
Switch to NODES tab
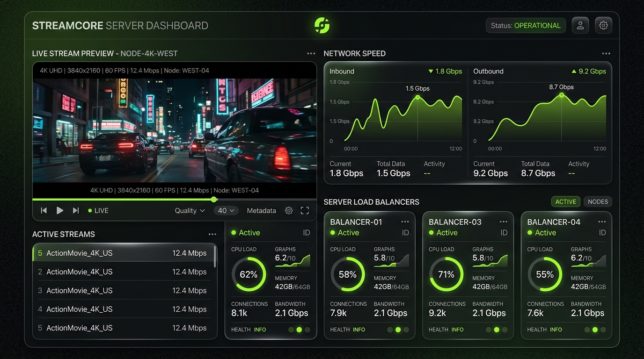598,202
